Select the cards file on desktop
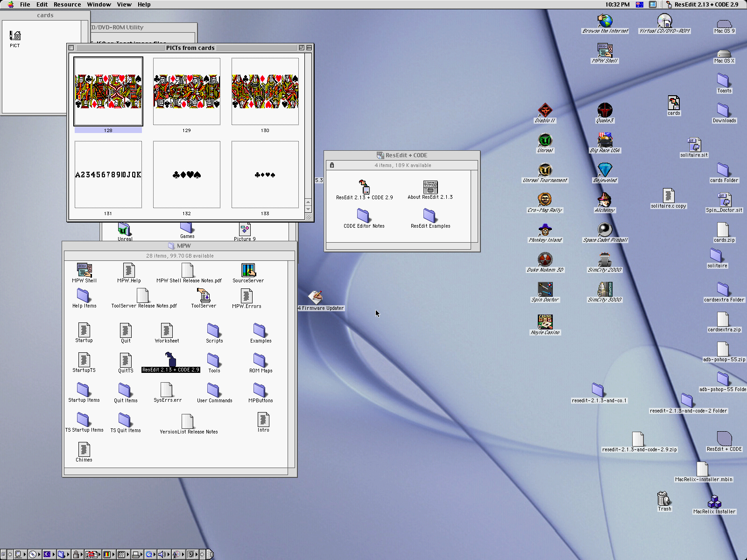Viewport: 747px width, 560px height. tap(674, 103)
